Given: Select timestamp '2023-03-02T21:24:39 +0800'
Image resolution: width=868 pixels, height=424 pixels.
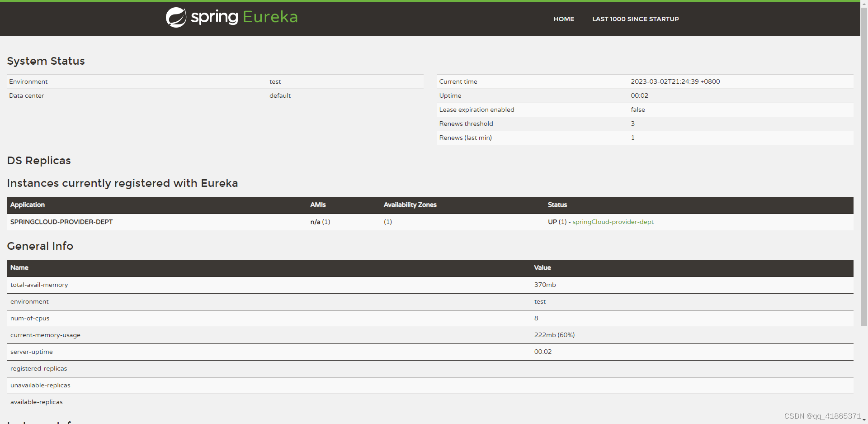Looking at the screenshot, I should point(675,81).
